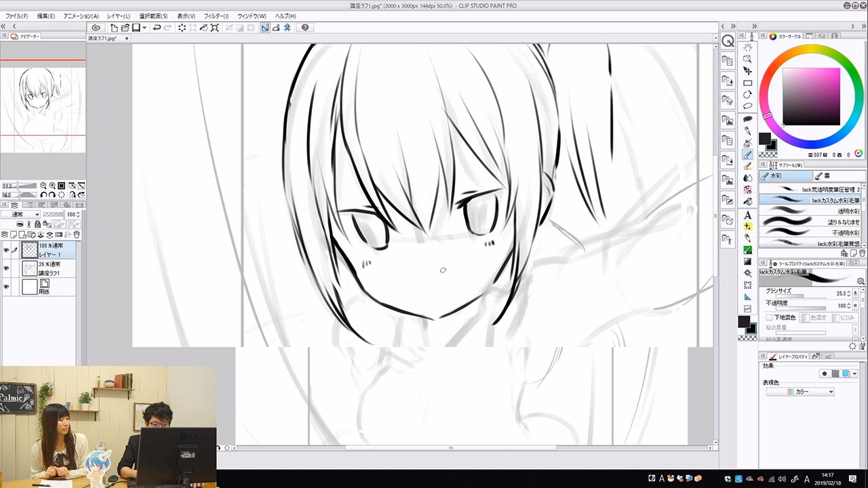Pick the Hand move tool
868x488 pixels.
click(747, 47)
